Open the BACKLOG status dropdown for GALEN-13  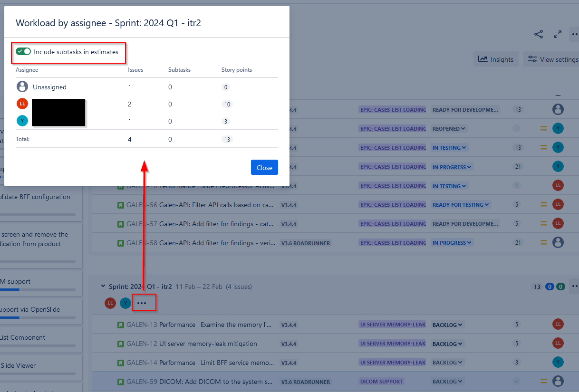click(447, 325)
